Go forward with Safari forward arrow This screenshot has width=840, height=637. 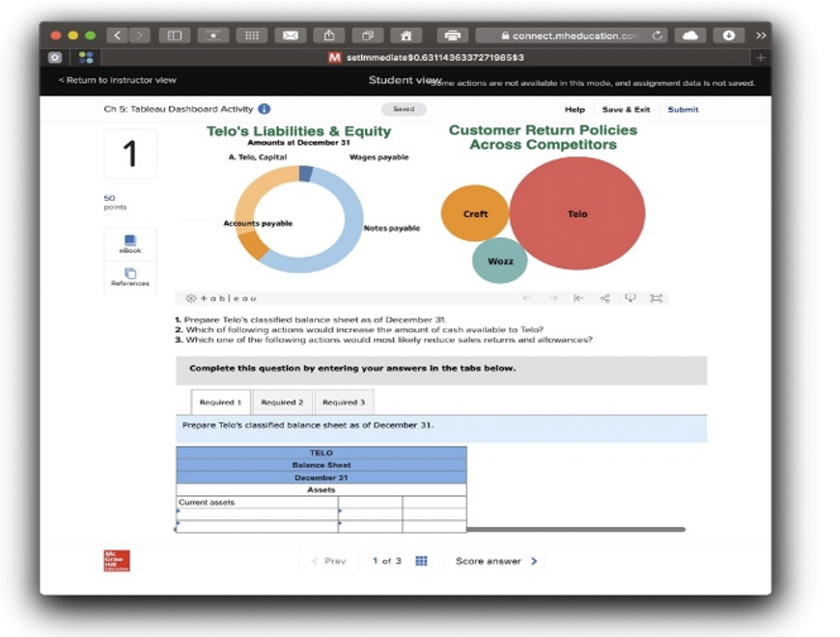point(139,36)
